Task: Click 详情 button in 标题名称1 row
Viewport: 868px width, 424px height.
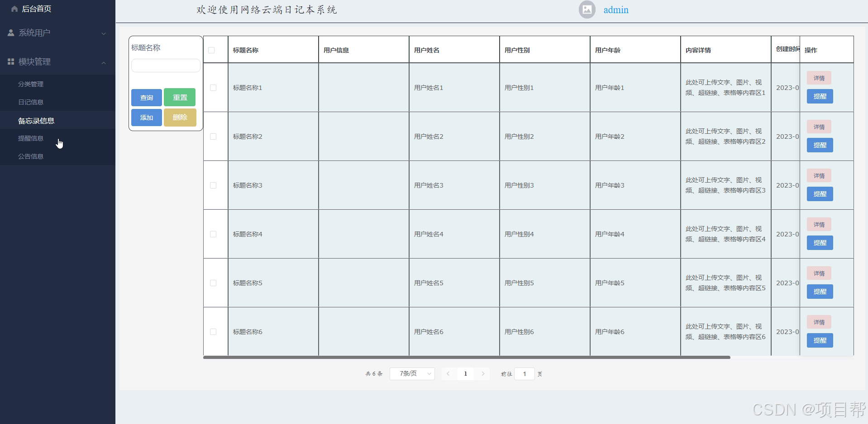Action: (x=819, y=78)
